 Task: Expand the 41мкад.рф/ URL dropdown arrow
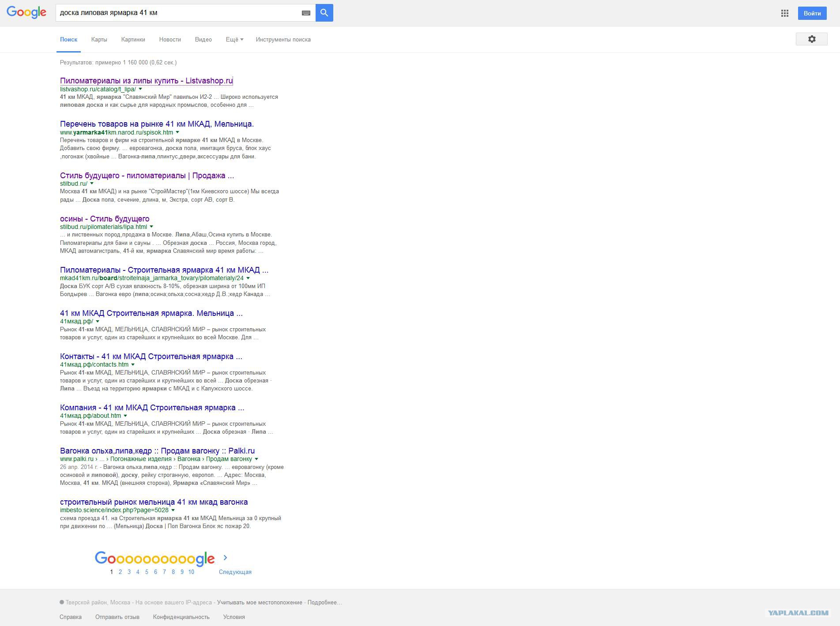(x=98, y=321)
